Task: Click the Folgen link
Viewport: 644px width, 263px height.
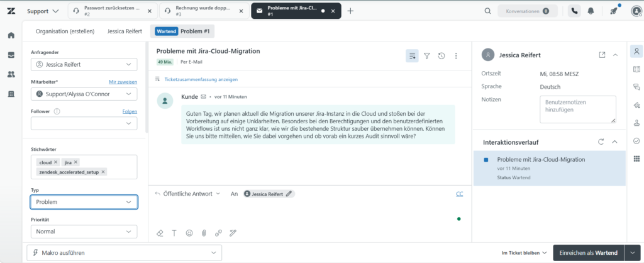Action: click(x=130, y=111)
